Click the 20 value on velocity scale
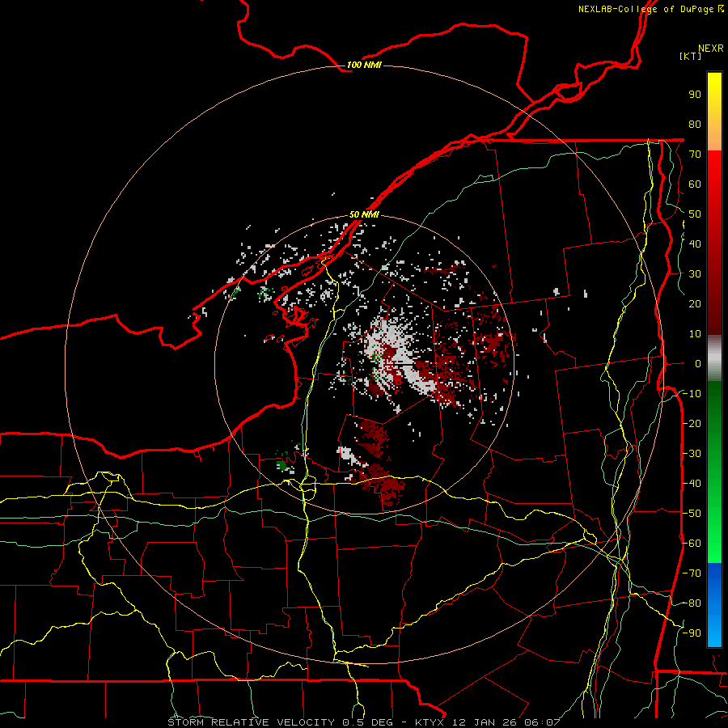 point(695,304)
